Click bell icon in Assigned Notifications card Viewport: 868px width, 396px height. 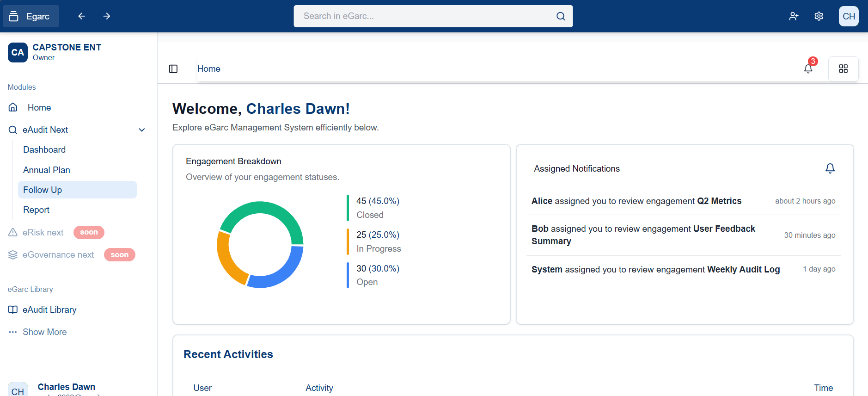[x=830, y=168]
